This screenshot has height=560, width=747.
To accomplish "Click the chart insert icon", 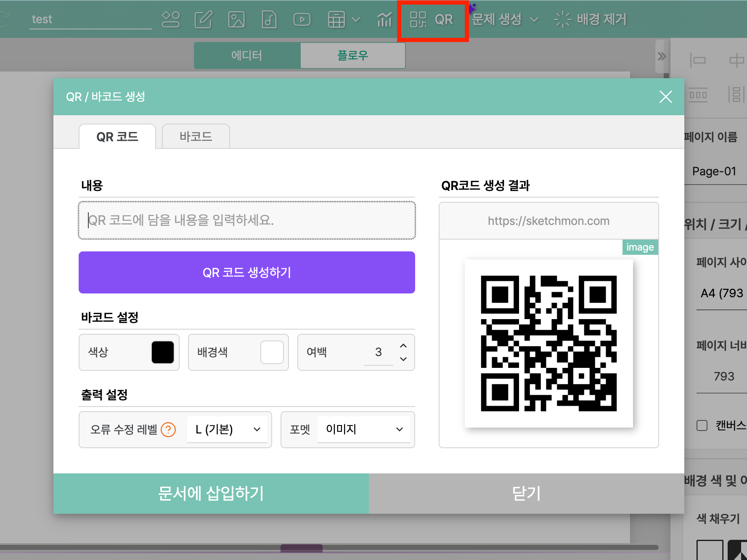I will click(384, 19).
